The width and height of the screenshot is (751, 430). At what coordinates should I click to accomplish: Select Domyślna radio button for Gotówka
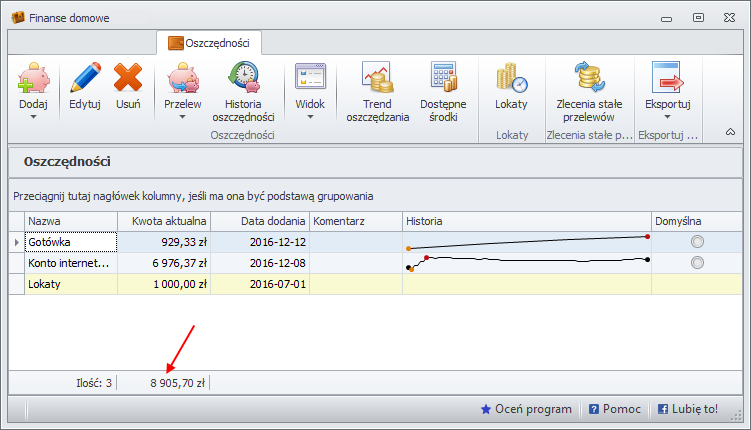point(697,242)
